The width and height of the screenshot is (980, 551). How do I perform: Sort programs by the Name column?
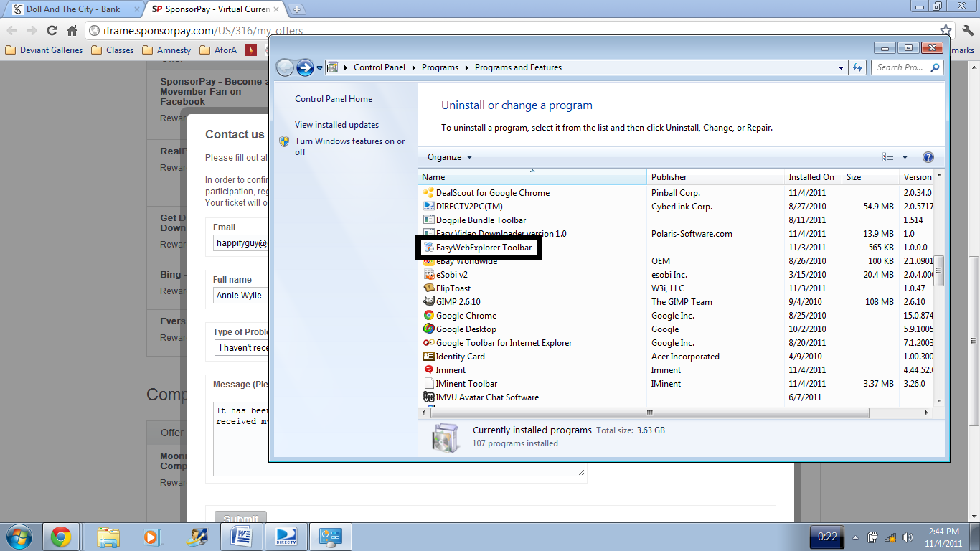click(x=533, y=177)
